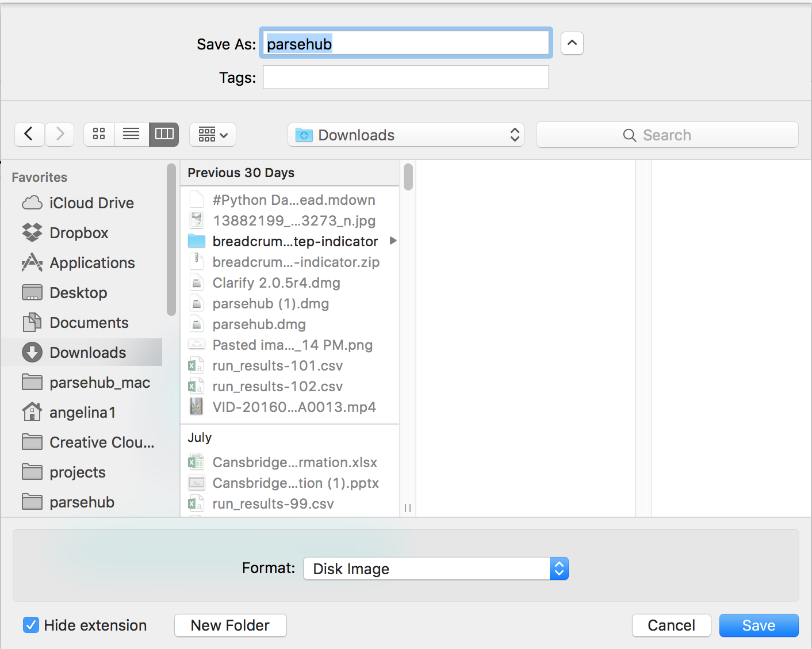Click the Save button
812x649 pixels.
tap(759, 625)
